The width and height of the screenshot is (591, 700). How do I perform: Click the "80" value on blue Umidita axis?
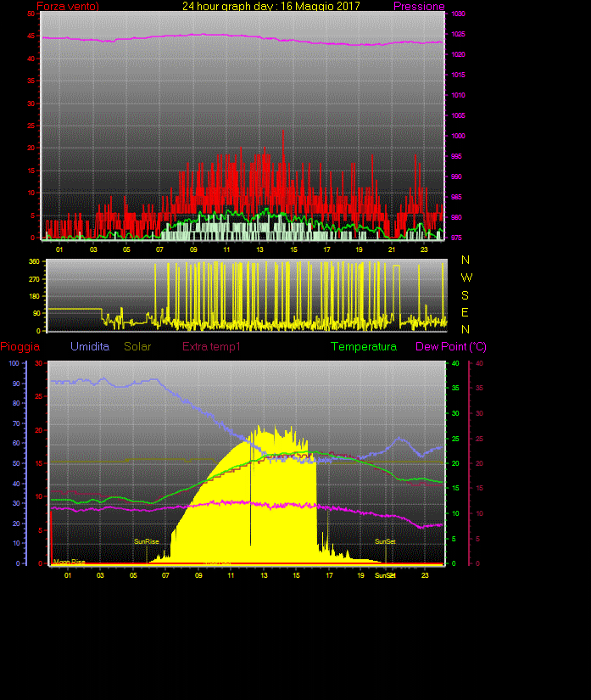16,403
